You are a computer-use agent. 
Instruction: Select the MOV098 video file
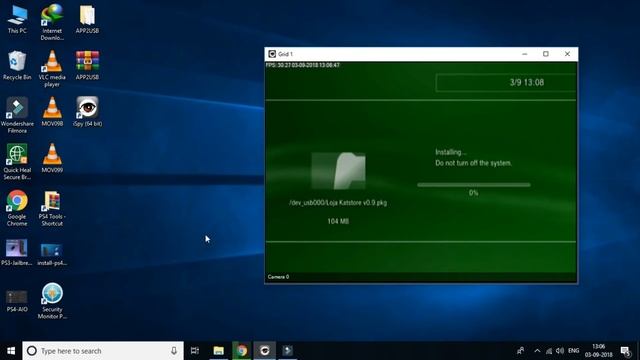point(52,111)
